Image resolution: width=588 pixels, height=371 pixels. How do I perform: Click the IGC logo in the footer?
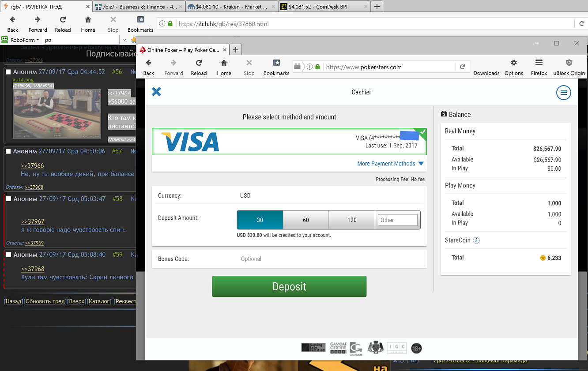tap(396, 348)
